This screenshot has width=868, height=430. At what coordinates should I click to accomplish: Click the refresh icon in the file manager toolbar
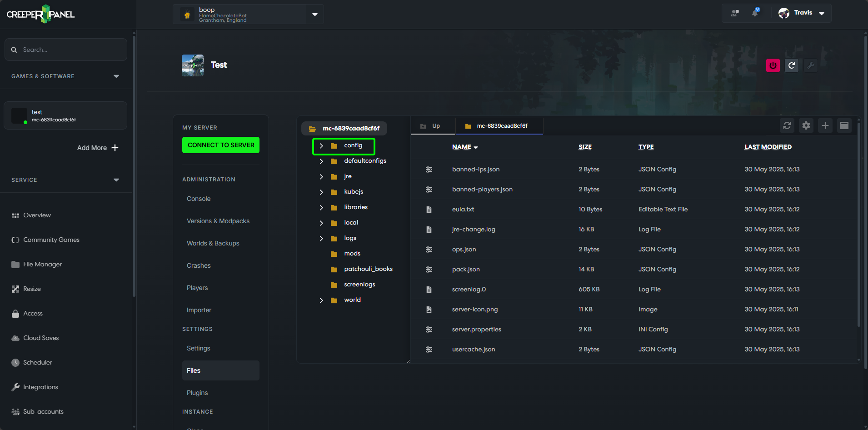click(787, 125)
